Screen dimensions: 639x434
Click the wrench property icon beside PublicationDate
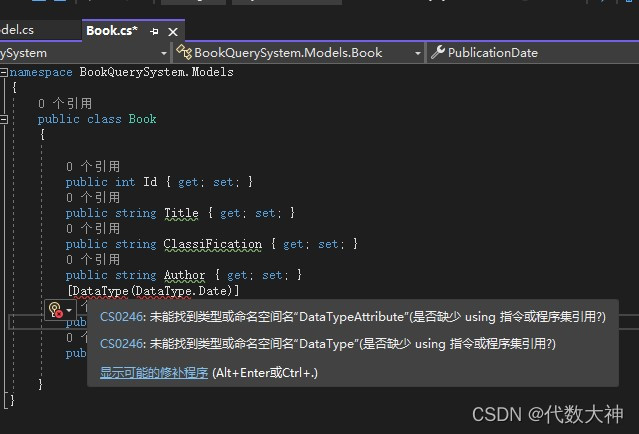pos(438,52)
